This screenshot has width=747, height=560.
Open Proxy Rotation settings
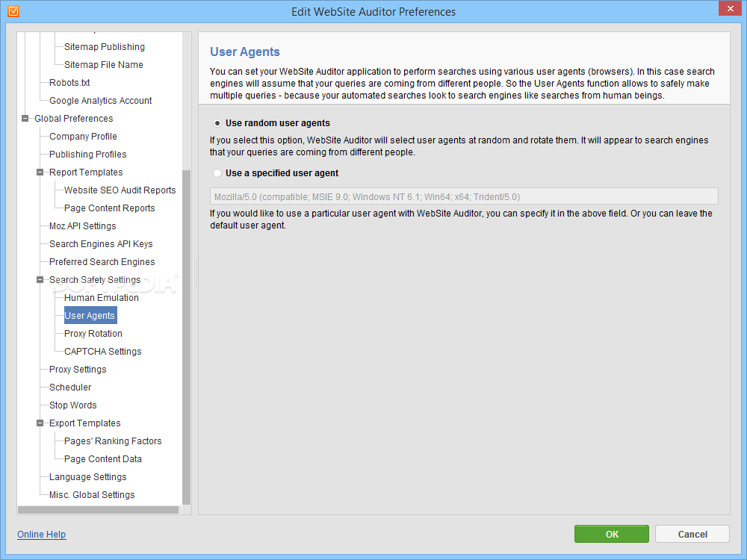[x=93, y=334]
